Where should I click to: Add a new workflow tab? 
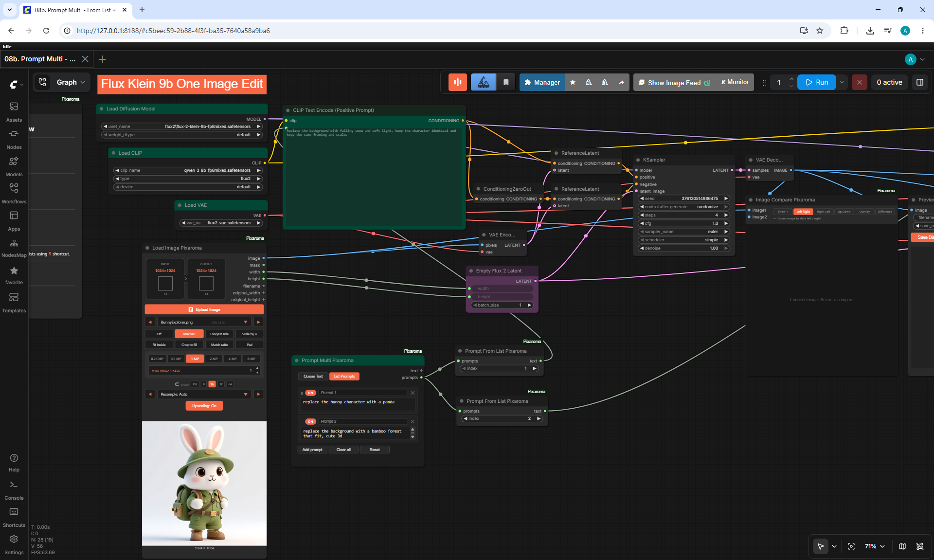[102, 59]
